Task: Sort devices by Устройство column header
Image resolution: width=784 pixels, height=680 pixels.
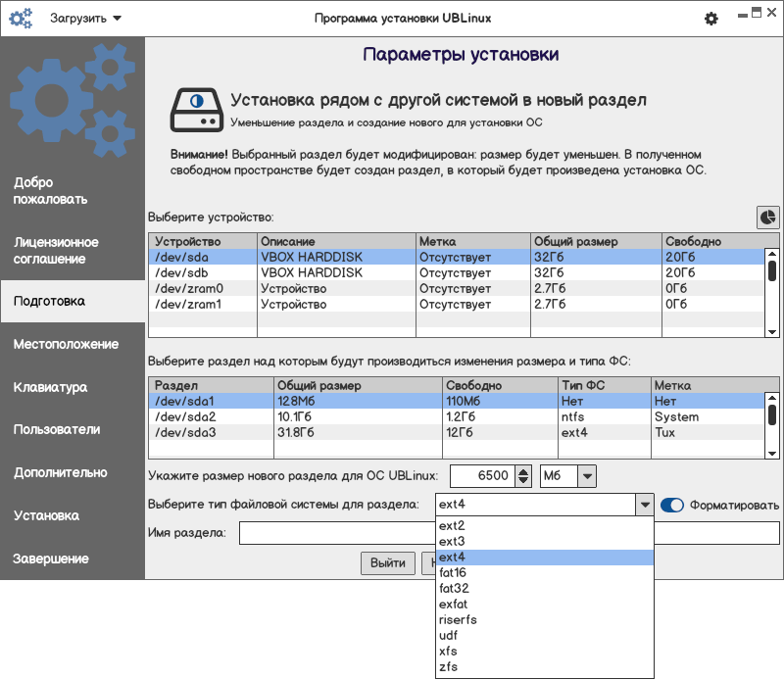Action: point(203,241)
